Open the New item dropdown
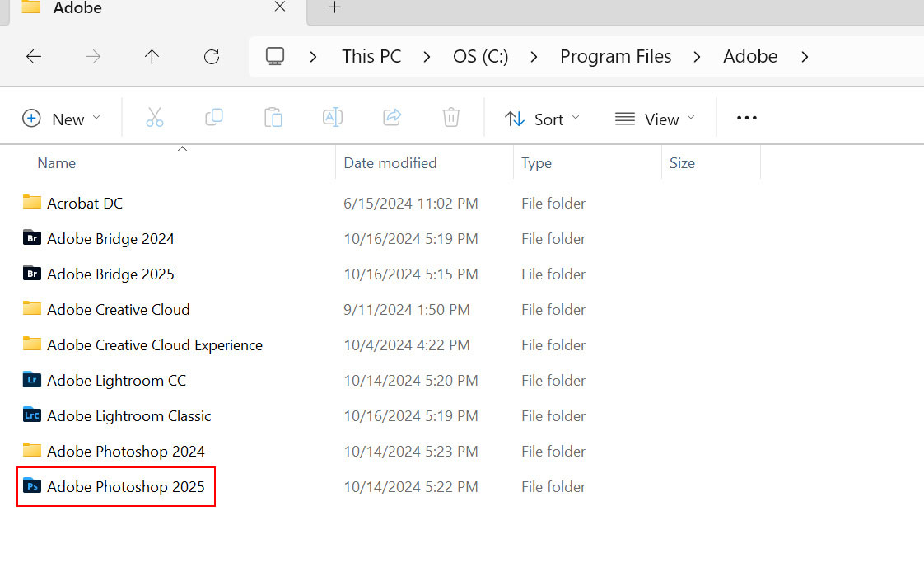This screenshot has width=924, height=567. 62,118
